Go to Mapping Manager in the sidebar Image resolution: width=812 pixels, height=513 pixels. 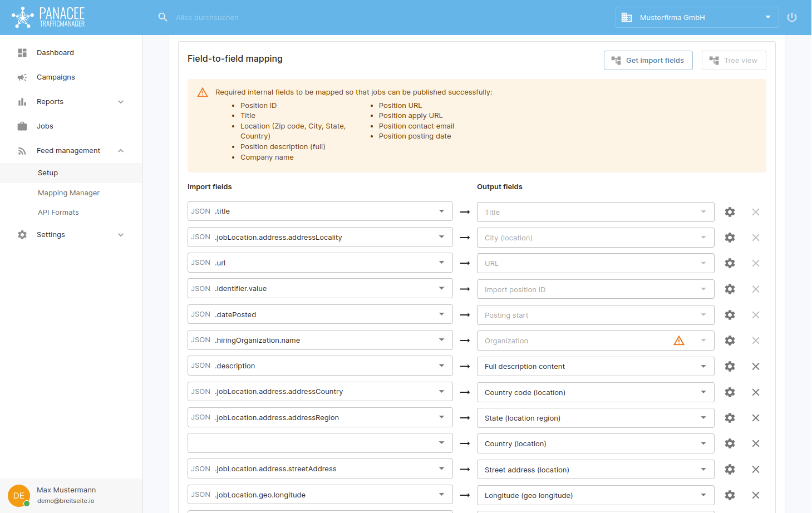[68, 193]
